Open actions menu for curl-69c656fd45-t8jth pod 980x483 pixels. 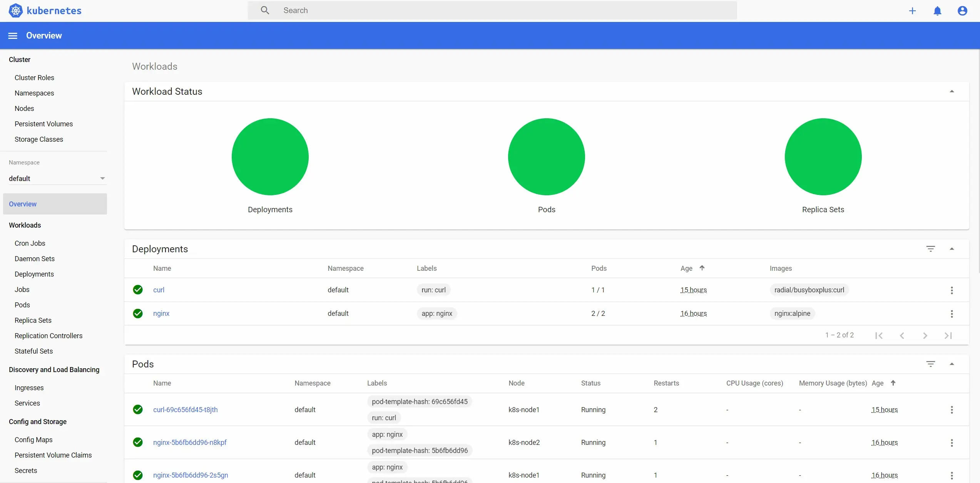click(952, 410)
